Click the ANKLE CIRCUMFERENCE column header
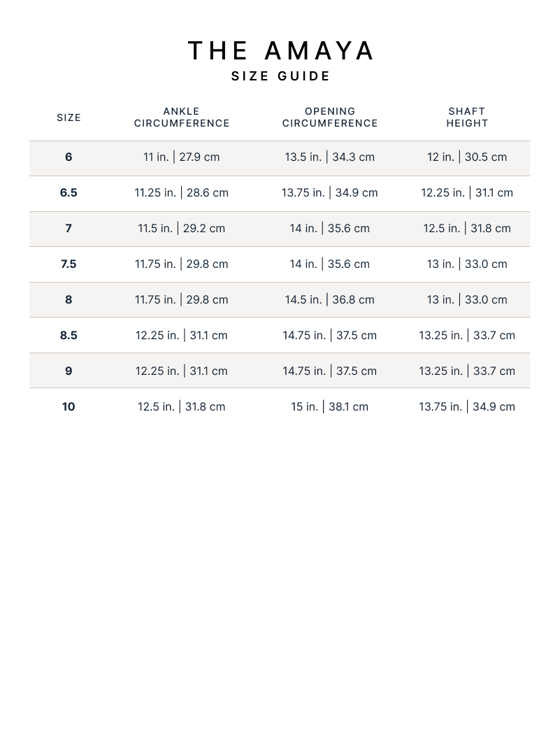This screenshot has height=747, width=560. tap(182, 118)
